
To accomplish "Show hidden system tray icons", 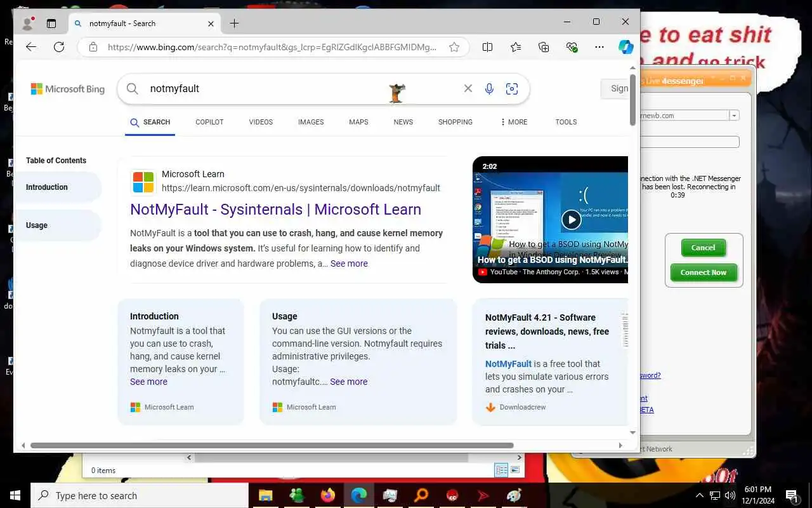I will tap(700, 495).
